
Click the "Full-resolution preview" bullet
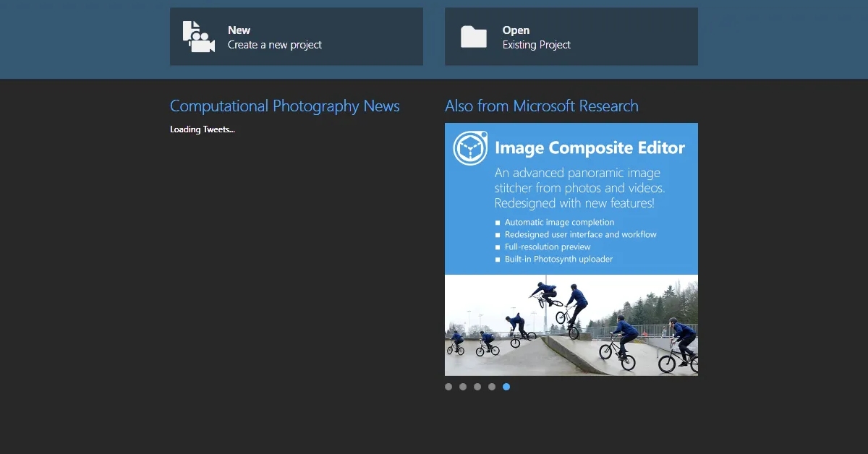point(548,247)
